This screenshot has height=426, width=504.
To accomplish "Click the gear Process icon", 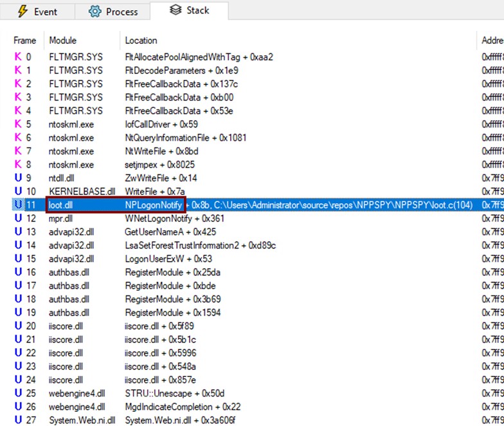I will (x=95, y=12).
